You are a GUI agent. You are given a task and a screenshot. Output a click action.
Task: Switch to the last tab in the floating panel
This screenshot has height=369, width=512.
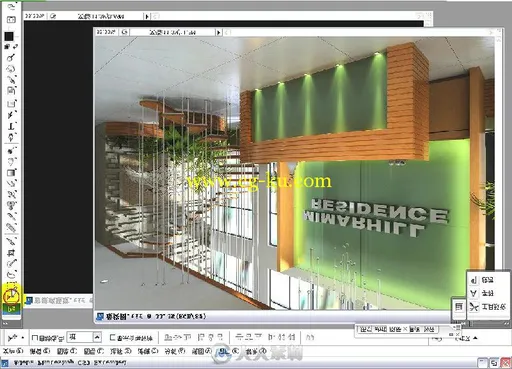pos(429,329)
